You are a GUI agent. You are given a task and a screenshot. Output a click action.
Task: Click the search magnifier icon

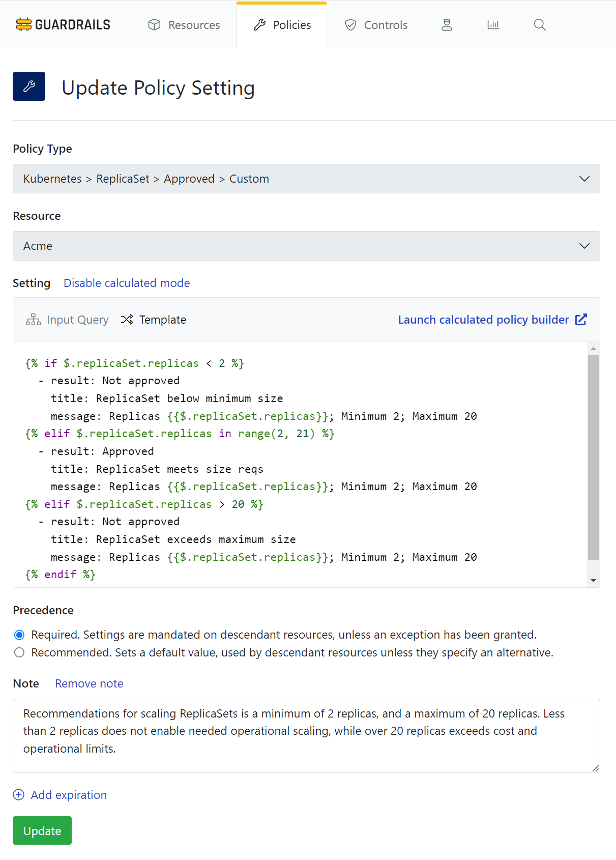tap(540, 25)
